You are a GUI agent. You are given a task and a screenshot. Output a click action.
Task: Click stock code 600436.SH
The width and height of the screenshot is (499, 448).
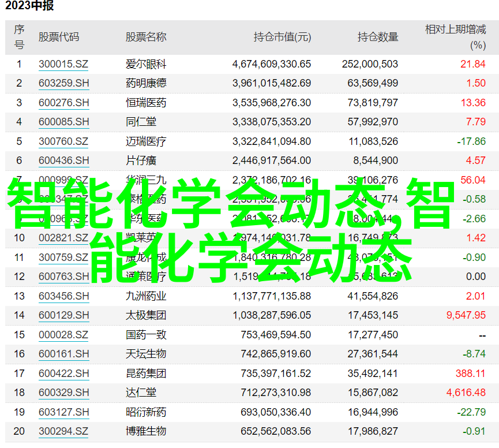point(63,160)
